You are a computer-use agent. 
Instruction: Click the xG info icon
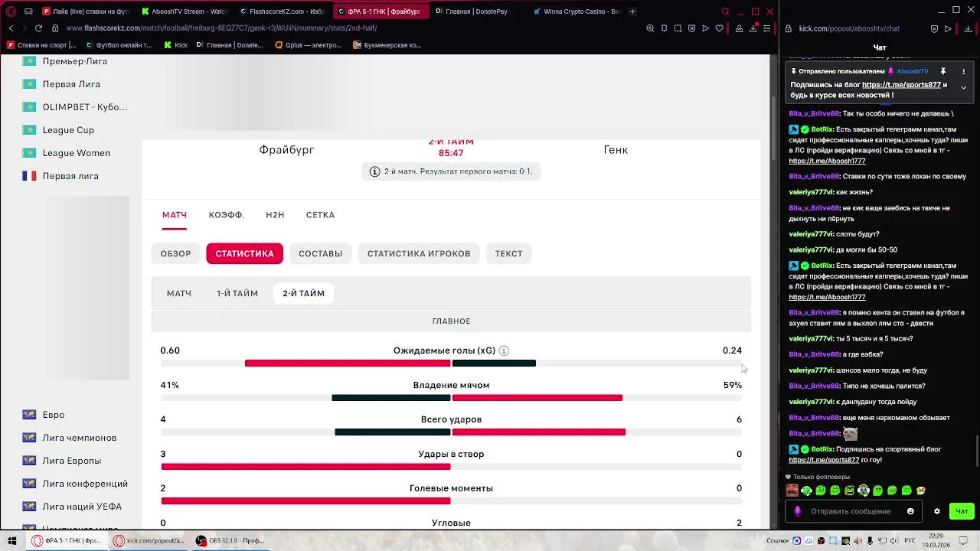click(504, 350)
